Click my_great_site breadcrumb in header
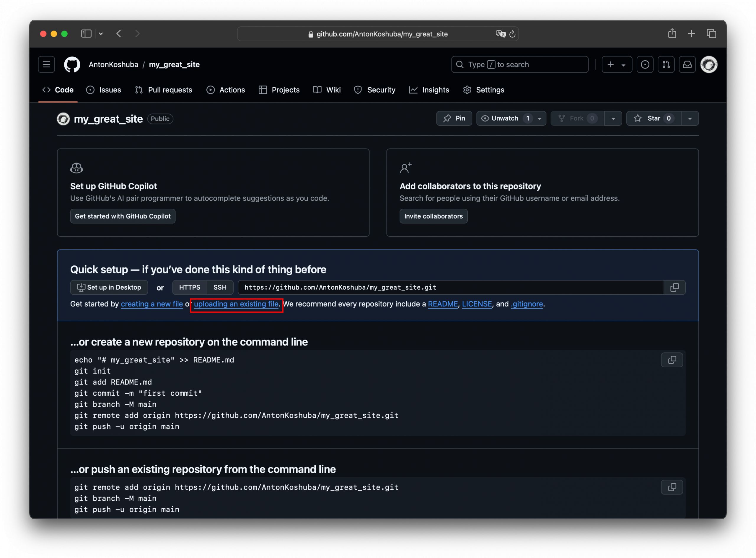Screen dimensions: 756x558 coord(174,64)
